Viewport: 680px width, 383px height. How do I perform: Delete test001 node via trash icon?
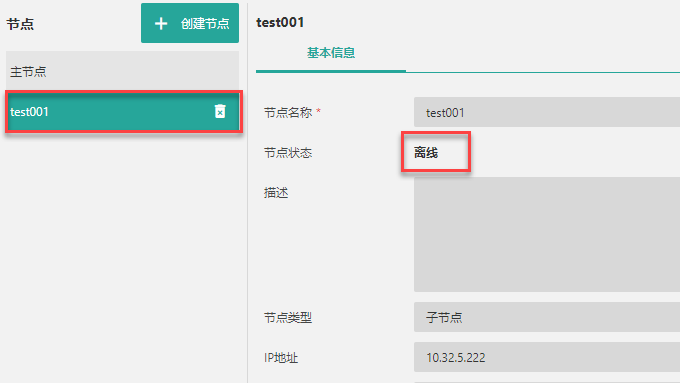[x=220, y=111]
